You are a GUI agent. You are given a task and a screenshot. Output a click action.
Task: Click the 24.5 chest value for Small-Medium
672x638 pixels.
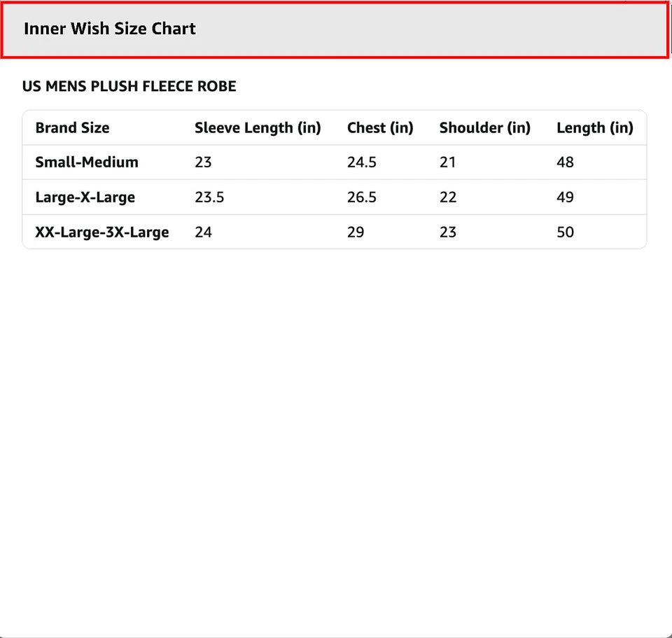362,162
